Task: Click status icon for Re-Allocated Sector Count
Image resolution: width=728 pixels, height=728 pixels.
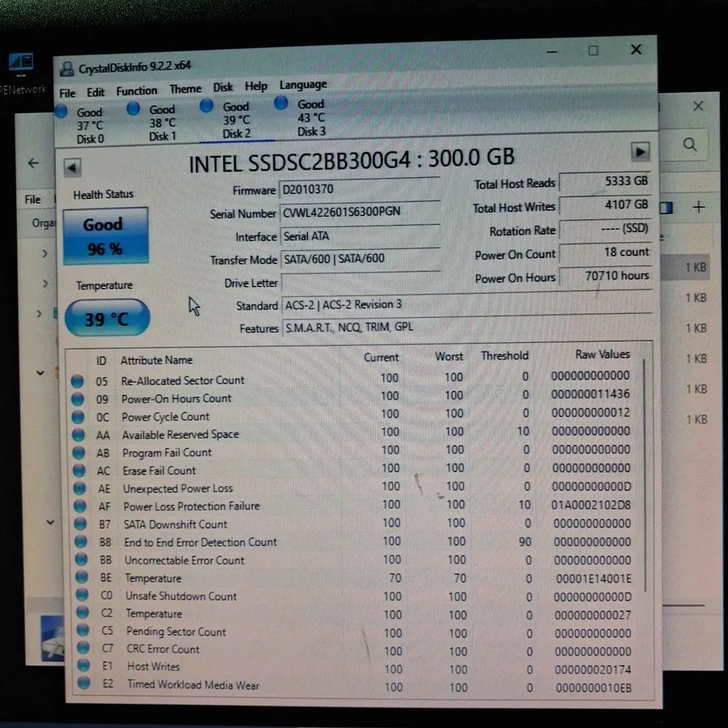Action: (x=77, y=381)
